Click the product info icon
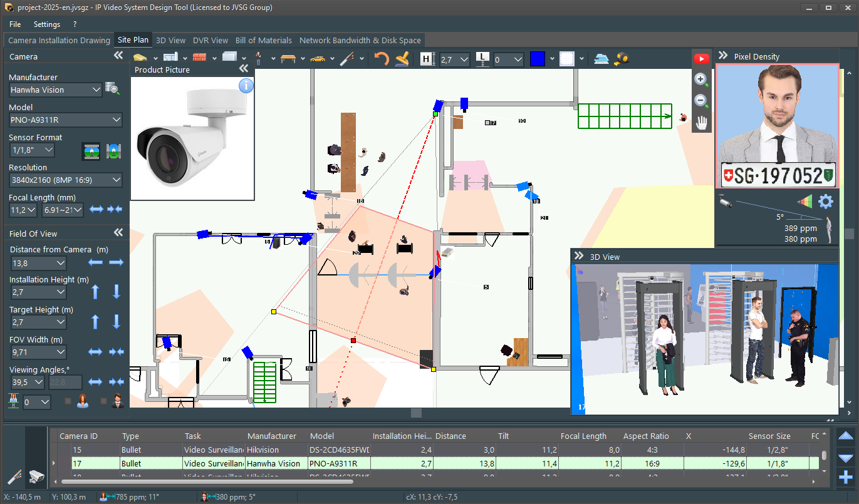859x504 pixels. [x=246, y=85]
